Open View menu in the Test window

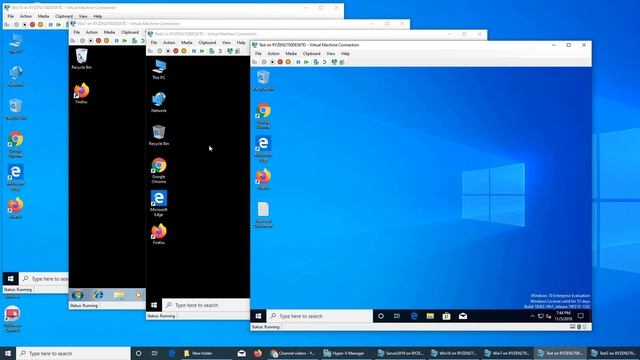(331, 53)
